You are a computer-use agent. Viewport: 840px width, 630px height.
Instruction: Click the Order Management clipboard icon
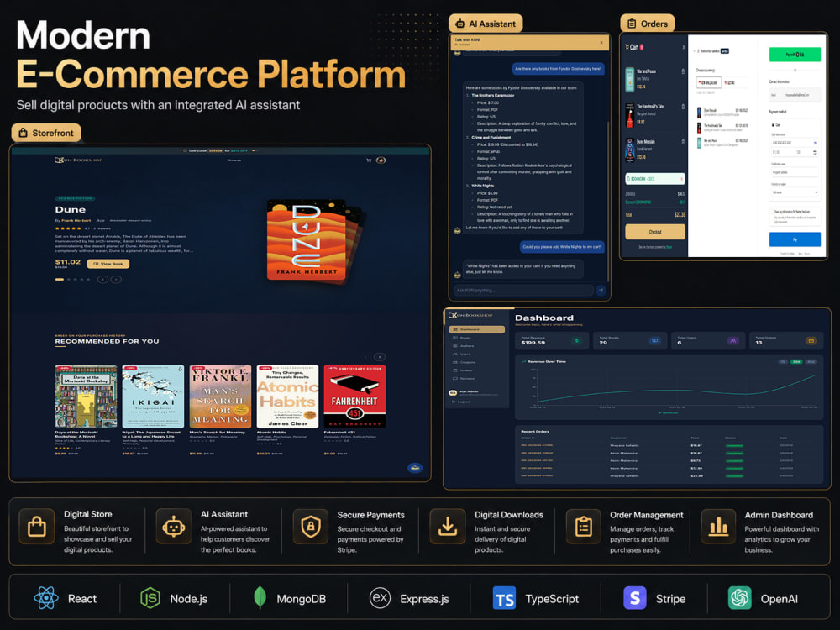pyautogui.click(x=584, y=527)
